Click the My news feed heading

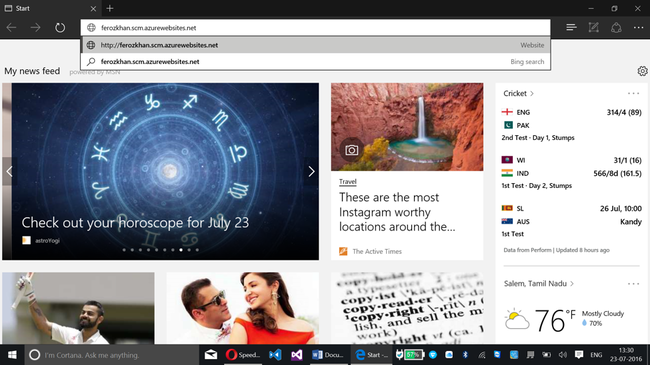[x=32, y=71]
